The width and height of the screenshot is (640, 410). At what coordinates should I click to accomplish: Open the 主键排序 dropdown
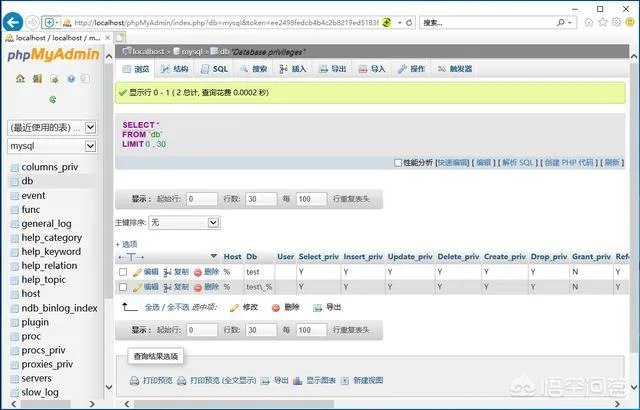pyautogui.click(x=184, y=223)
